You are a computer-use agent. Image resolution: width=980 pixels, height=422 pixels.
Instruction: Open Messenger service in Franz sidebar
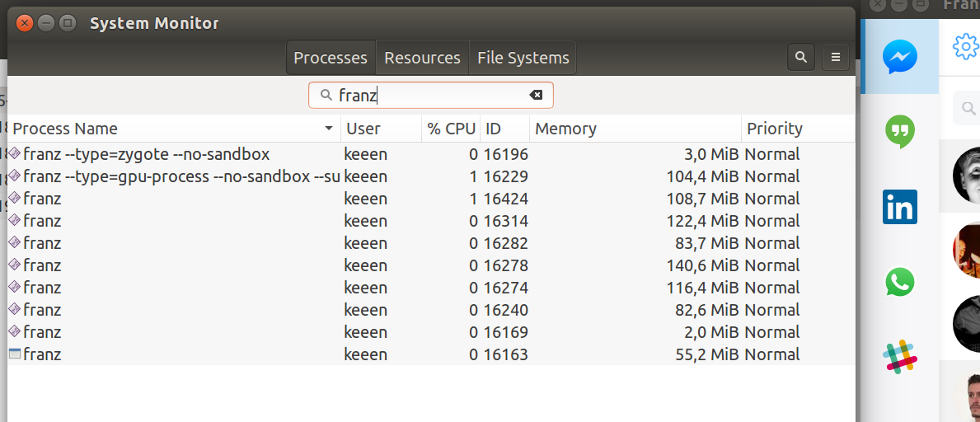pyautogui.click(x=900, y=57)
